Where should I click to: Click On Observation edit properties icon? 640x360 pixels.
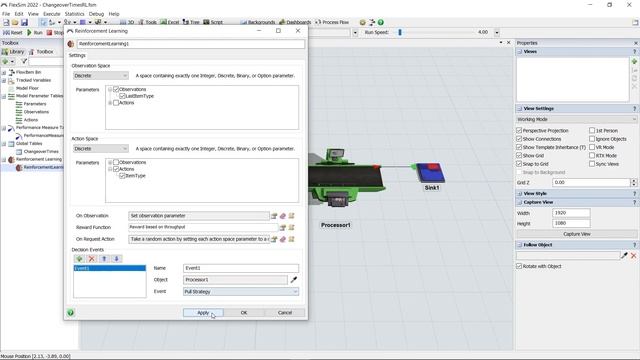click(x=274, y=216)
